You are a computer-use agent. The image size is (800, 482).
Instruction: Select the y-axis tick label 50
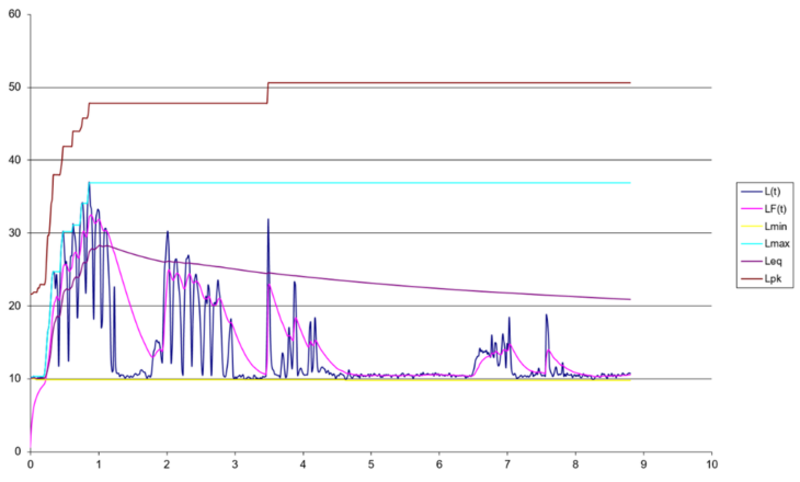15,88
